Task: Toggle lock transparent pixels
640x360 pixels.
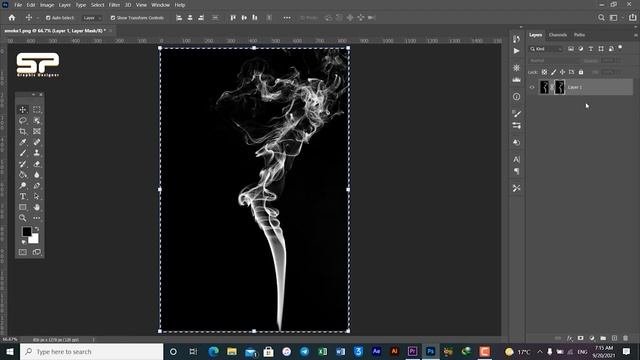Action: (x=544, y=72)
